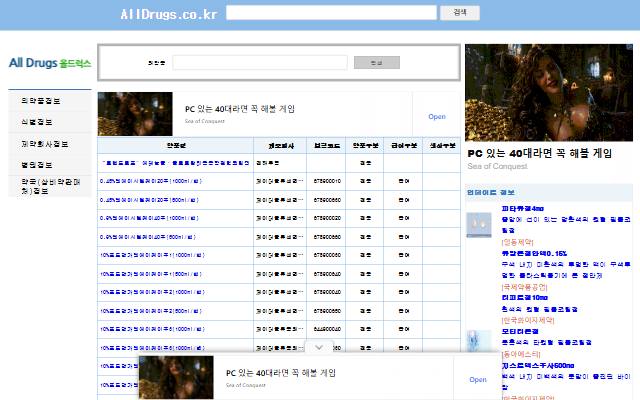Image resolution: width=640 pixels, height=400 pixels.
Task: Click Open on the bottom sticky ad
Action: 478,380
